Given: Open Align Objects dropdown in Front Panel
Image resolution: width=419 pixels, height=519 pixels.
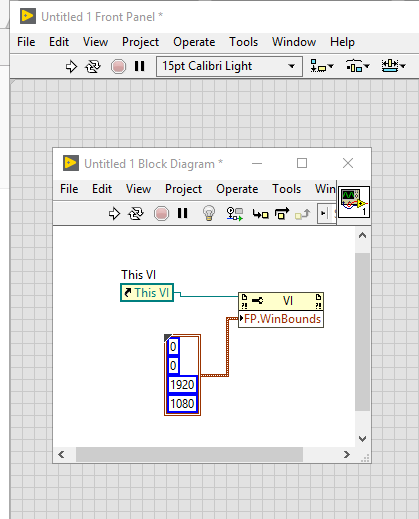Looking at the screenshot, I should pyautogui.click(x=321, y=66).
